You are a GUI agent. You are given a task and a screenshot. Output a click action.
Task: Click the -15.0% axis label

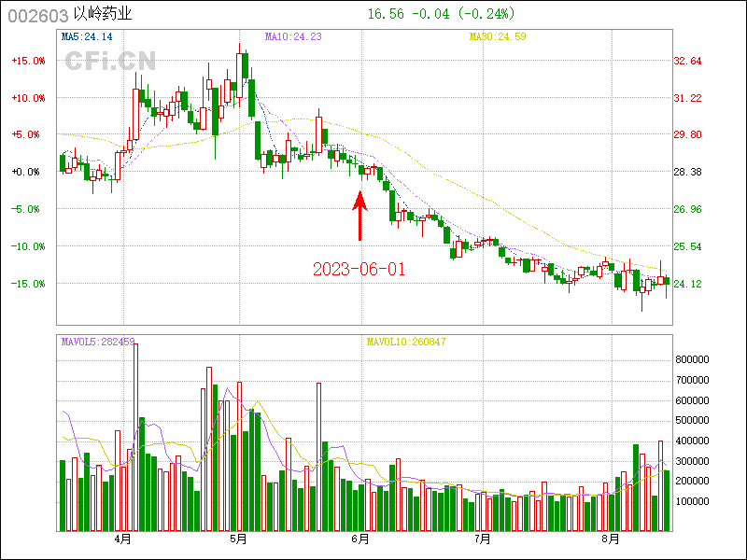[28, 284]
